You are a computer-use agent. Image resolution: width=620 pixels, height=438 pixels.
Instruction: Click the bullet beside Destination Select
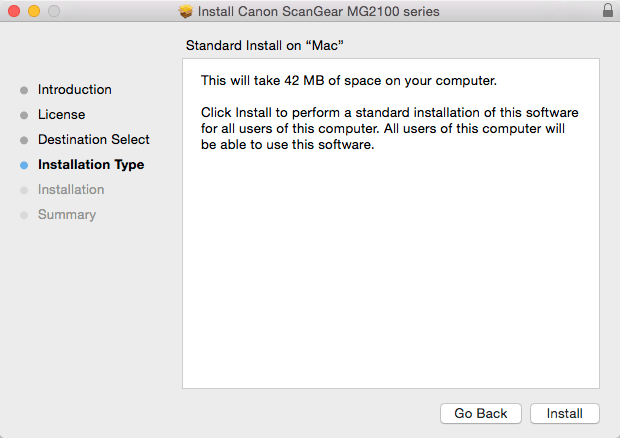pos(24,140)
